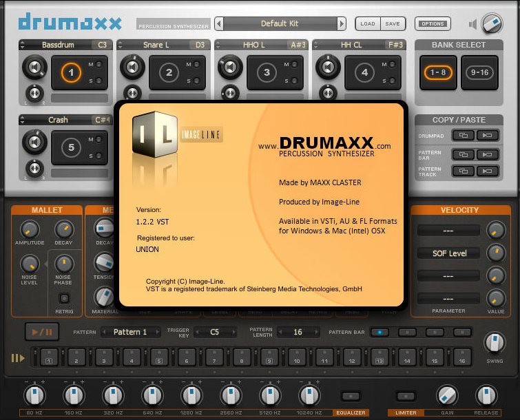The image size is (520, 420).
Task: Toggle the Limiter on/off switch
Action: tap(404, 397)
